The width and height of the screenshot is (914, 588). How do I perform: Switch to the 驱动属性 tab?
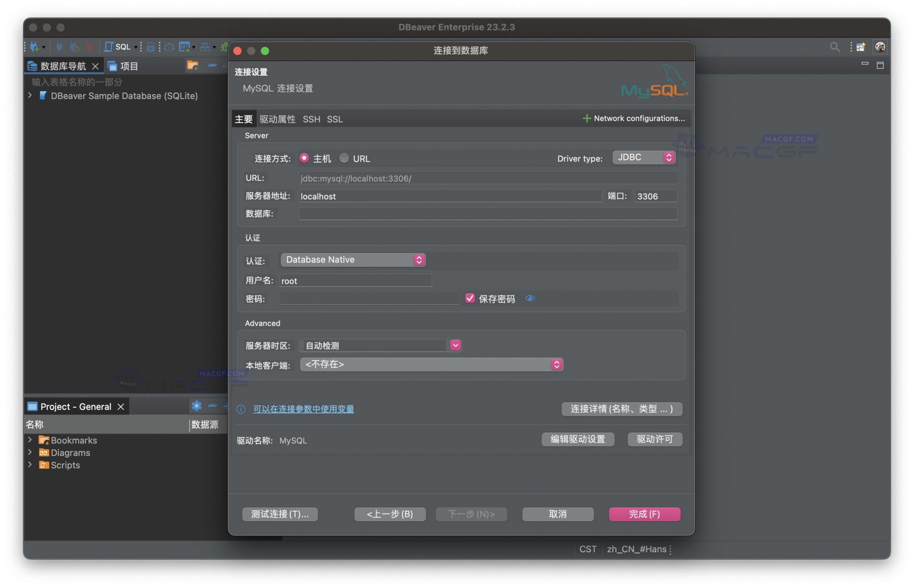pyautogui.click(x=277, y=119)
